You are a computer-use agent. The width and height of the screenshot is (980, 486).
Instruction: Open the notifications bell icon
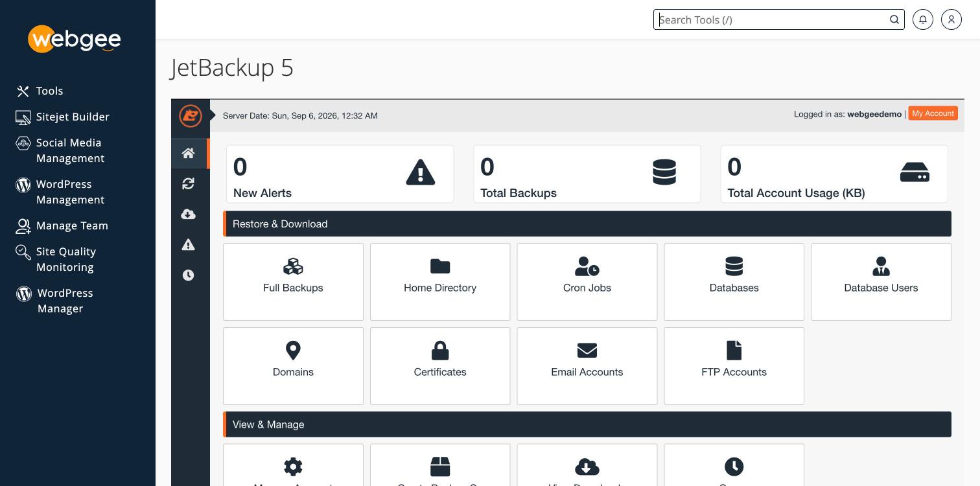[x=922, y=19]
